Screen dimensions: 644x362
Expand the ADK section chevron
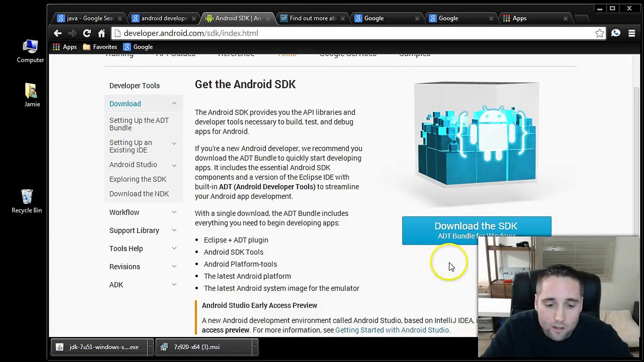[174, 284]
